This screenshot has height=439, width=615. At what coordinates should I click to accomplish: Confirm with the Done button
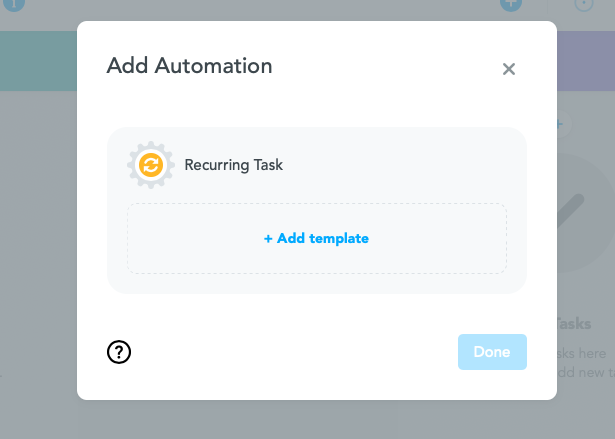pyautogui.click(x=492, y=352)
